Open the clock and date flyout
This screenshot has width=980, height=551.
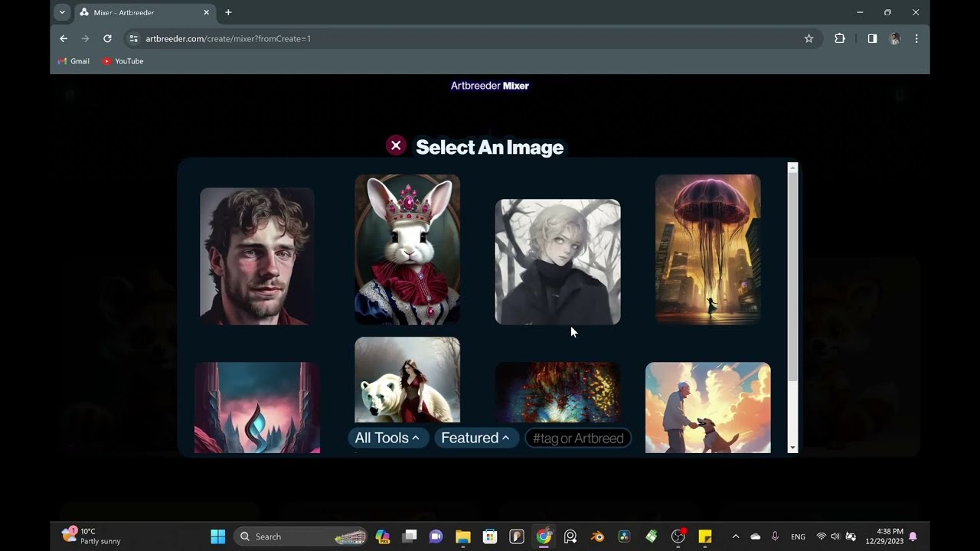click(x=884, y=536)
